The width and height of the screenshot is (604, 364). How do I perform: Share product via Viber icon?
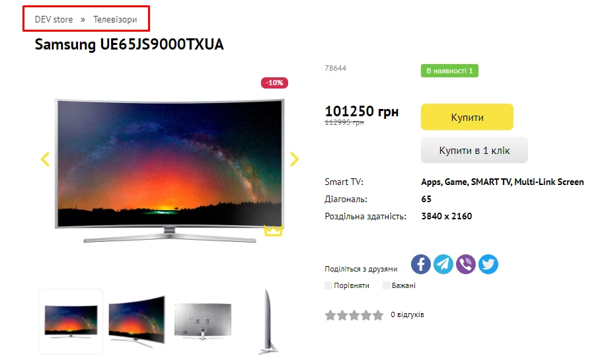[x=466, y=264]
